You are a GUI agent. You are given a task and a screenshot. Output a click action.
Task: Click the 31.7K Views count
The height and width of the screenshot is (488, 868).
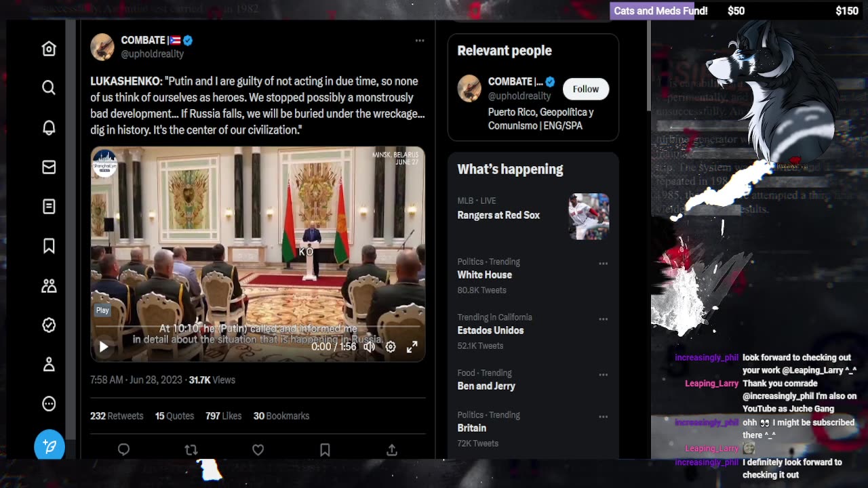pyautogui.click(x=212, y=380)
